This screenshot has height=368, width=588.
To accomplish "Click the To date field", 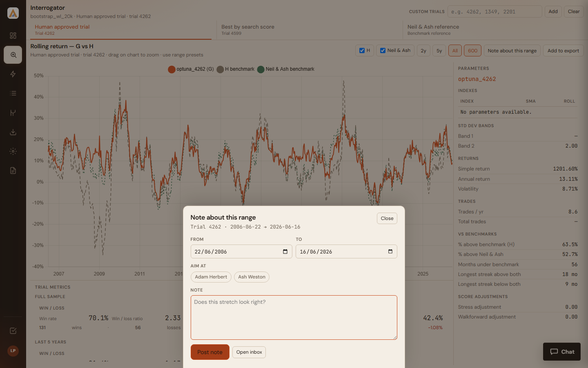I will click(x=346, y=251).
